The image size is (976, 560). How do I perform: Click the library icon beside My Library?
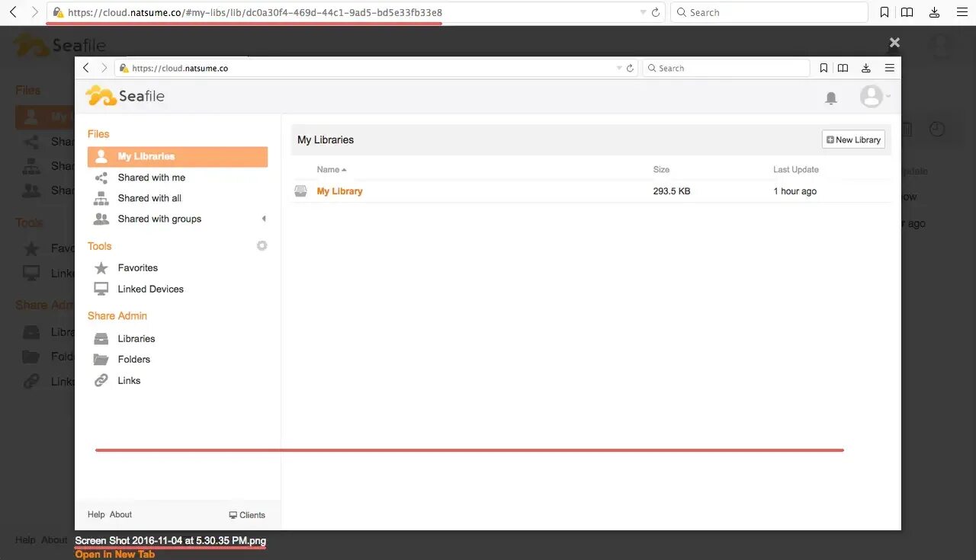click(301, 191)
